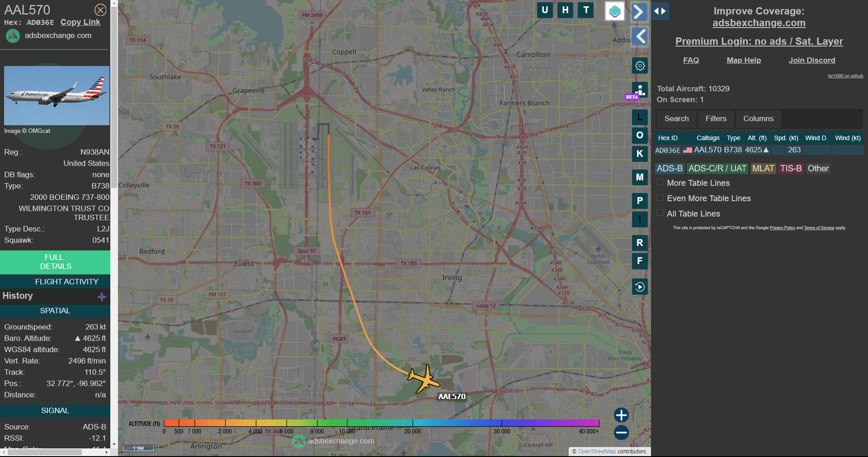Open FULL DETAILS button
Image resolution: width=868 pixels, height=457 pixels.
click(55, 262)
